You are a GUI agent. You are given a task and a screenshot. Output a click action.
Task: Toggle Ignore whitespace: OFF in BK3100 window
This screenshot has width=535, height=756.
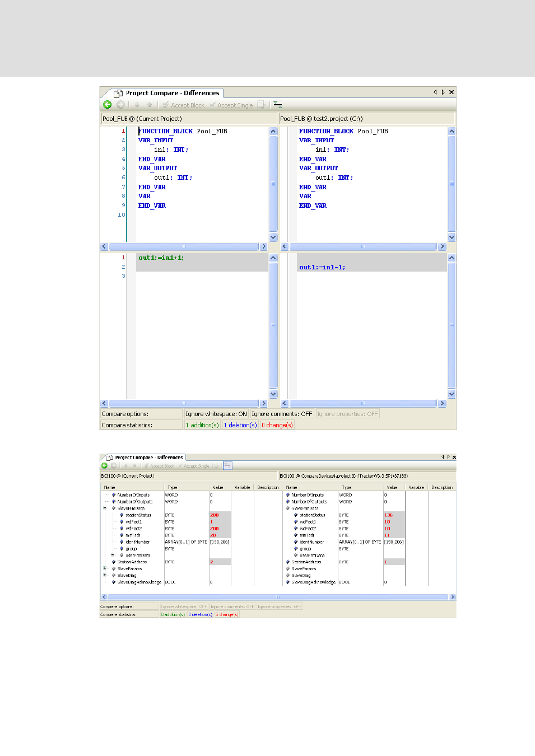[x=184, y=606]
